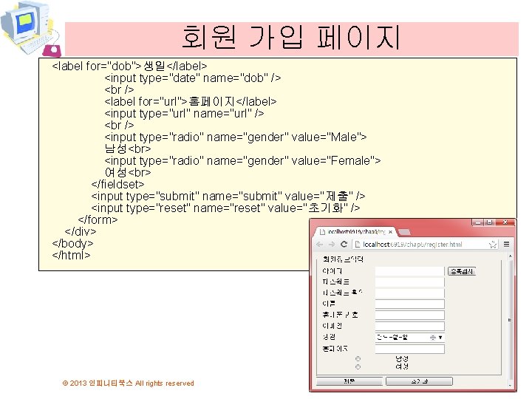
Task: Click the label for="dob" code line
Action: coord(129,66)
